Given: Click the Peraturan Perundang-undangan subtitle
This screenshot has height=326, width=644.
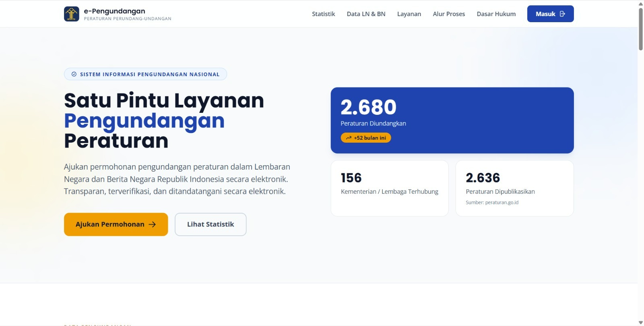Looking at the screenshot, I should point(128,19).
